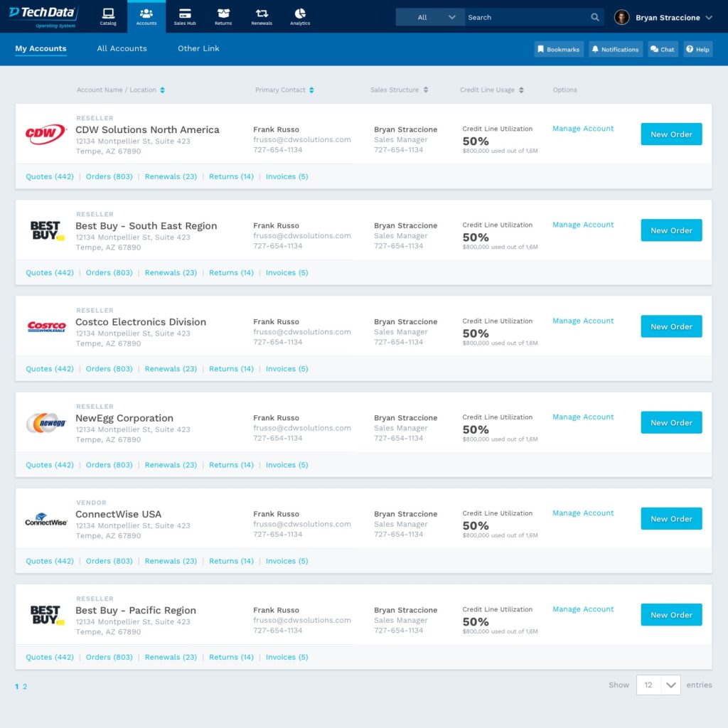View Returns (14) for ConnectWise USA
Screen dimensions: 728x728
[x=231, y=561]
